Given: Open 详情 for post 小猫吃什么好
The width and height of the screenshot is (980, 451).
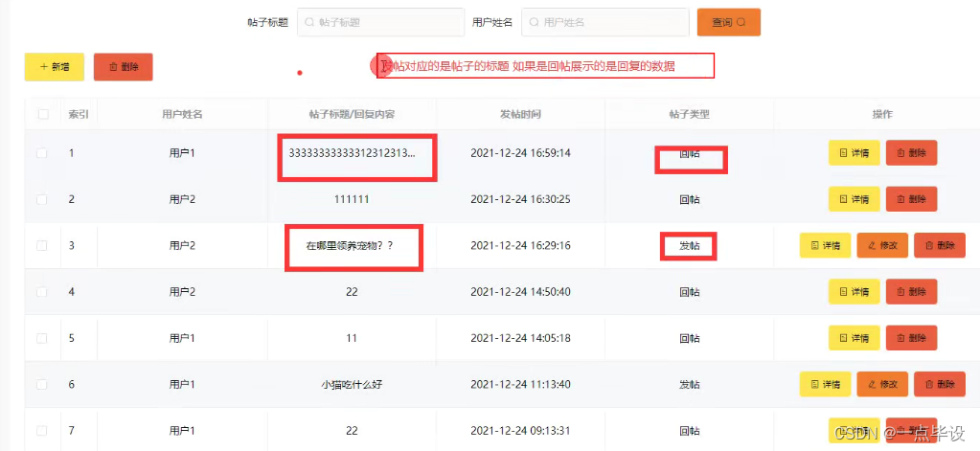Looking at the screenshot, I should click(826, 384).
